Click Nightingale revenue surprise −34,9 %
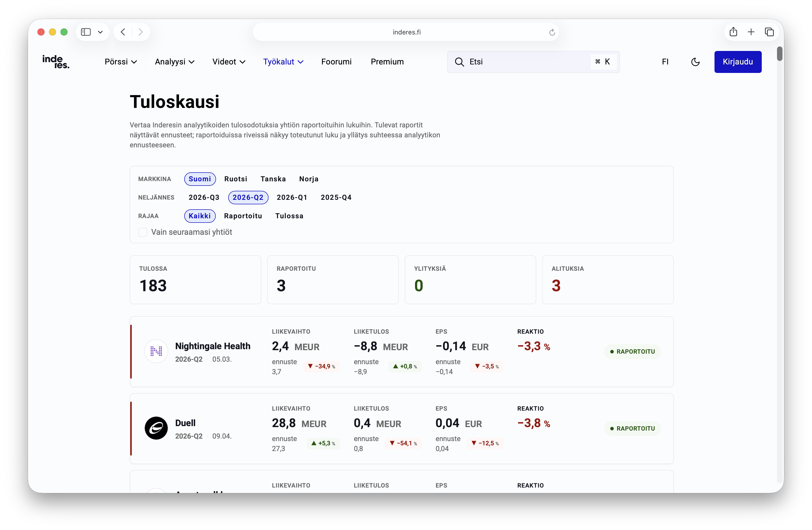This screenshot has height=530, width=812. (x=321, y=366)
